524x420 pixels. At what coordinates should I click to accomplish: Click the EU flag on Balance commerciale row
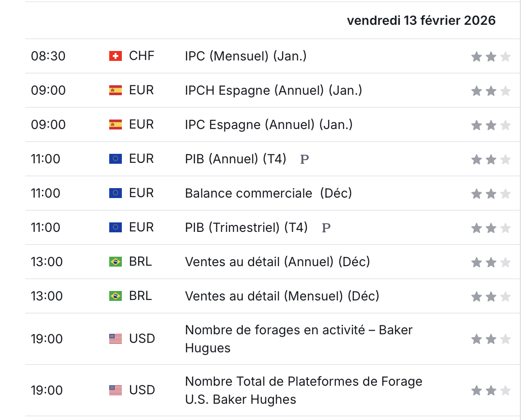(115, 193)
